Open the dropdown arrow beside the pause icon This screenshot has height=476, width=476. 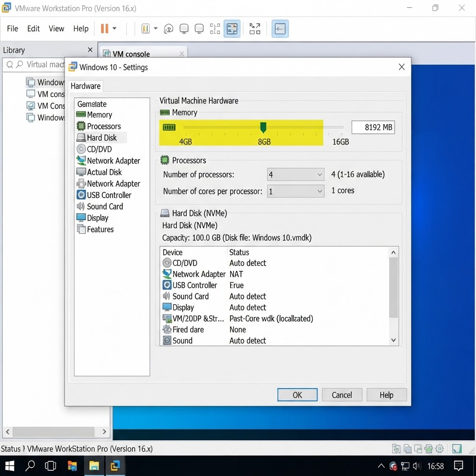[114, 28]
